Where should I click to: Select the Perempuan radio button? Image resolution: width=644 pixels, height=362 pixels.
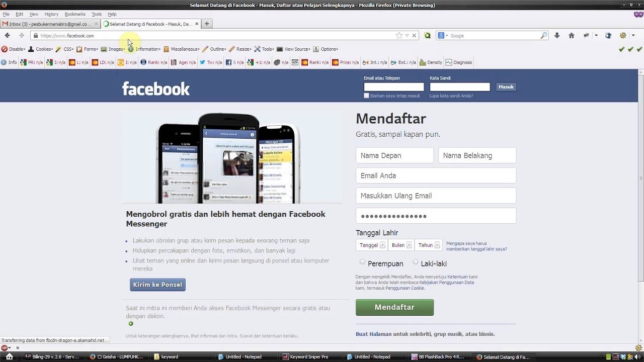(362, 262)
